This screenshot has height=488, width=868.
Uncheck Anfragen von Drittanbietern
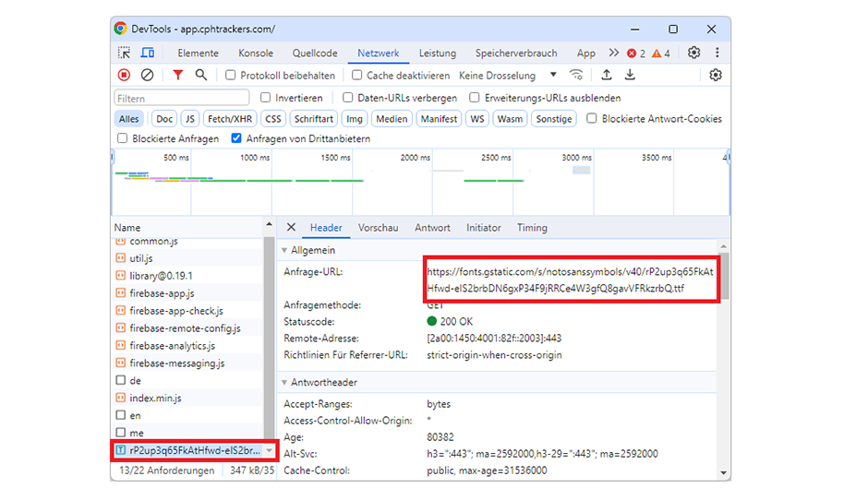[x=236, y=138]
